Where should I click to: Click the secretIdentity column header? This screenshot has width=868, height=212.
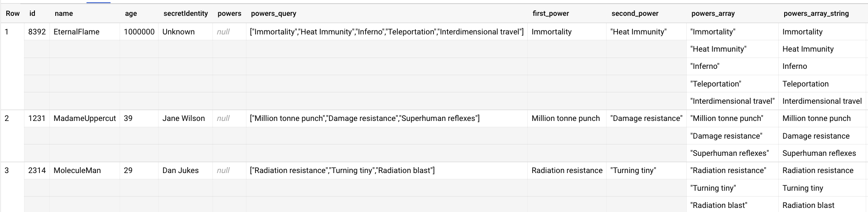pos(186,14)
